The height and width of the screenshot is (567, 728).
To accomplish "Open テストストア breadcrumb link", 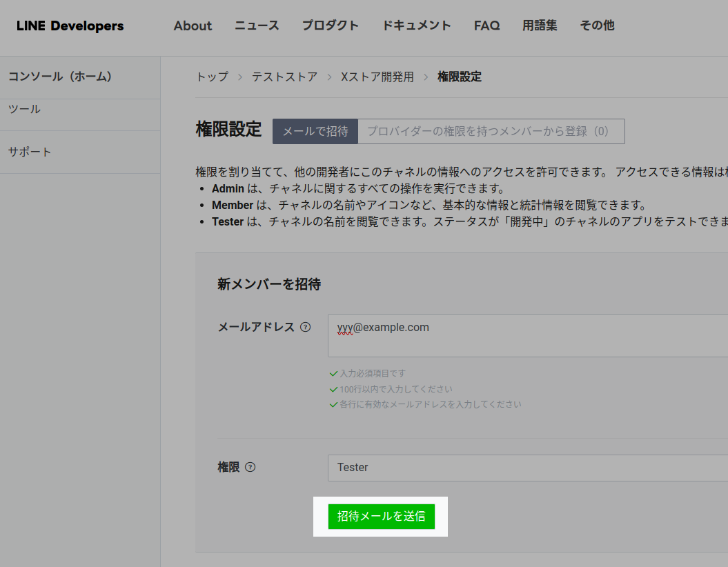I will [284, 77].
